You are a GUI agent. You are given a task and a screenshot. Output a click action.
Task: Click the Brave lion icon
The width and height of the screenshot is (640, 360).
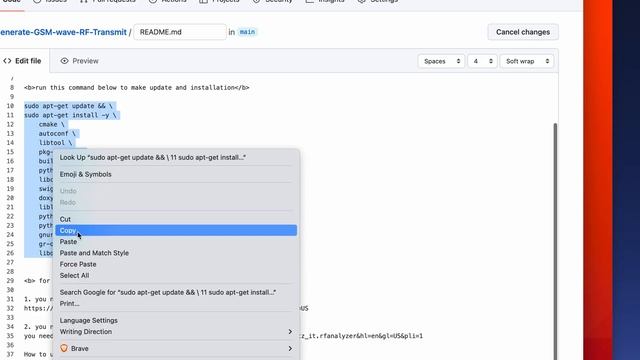point(64,348)
